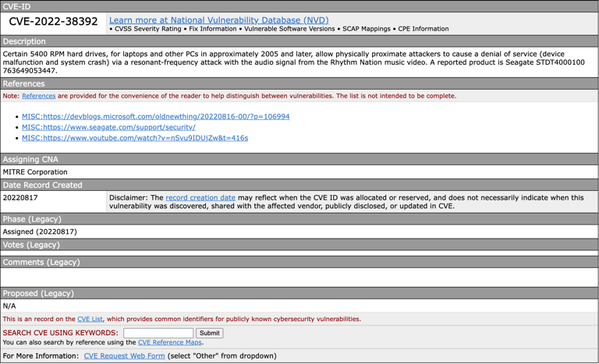Viewport: 599px width, 364px height.
Task: Click the CVE-2022-38392 identifier text
Action: [x=53, y=22]
